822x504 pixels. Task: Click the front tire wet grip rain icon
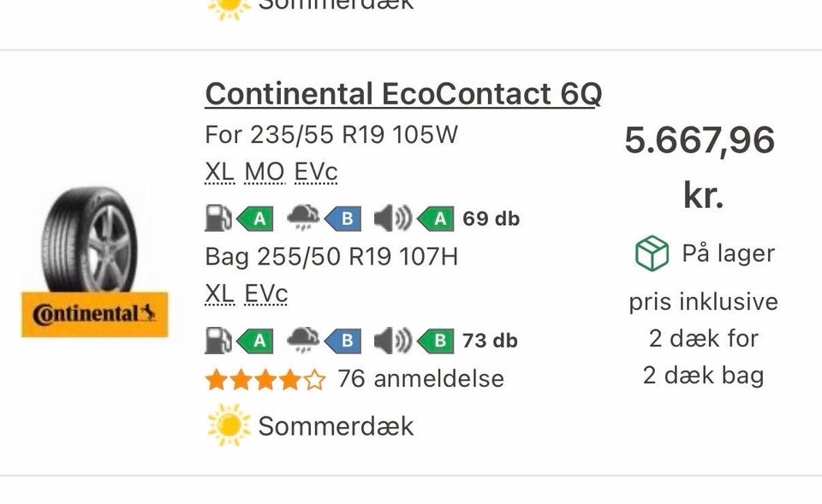[304, 218]
